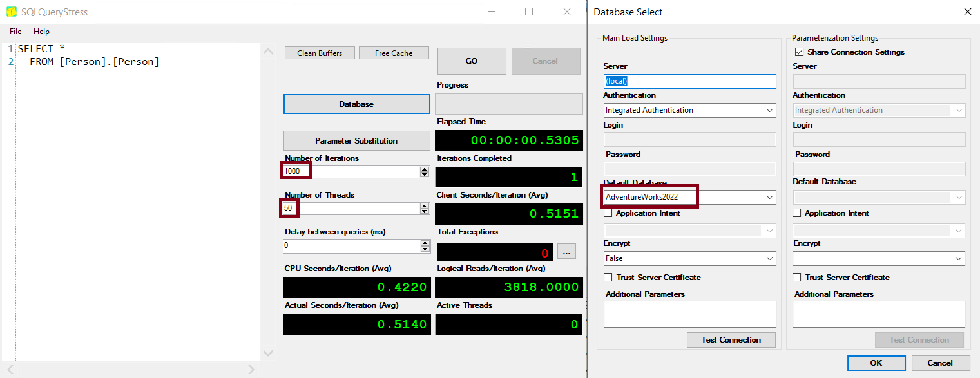This screenshot has width=980, height=378.
Task: Open the Default Database AdventureWorks2022 dropdown
Action: pos(770,197)
